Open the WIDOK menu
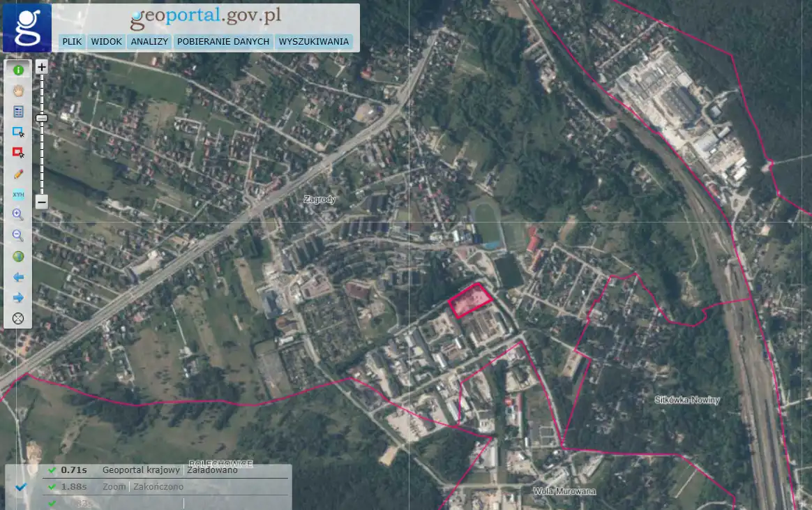The image size is (812, 510). (107, 42)
